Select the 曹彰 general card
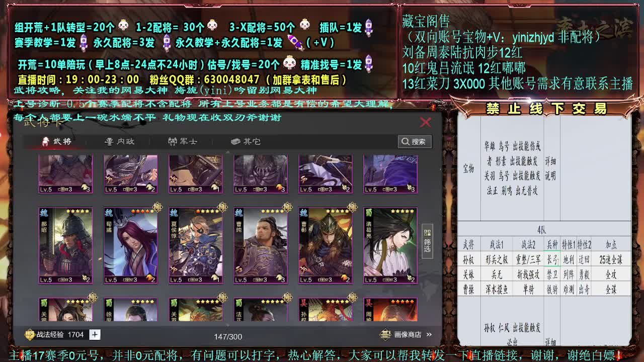644x362 pixels. (x=326, y=246)
